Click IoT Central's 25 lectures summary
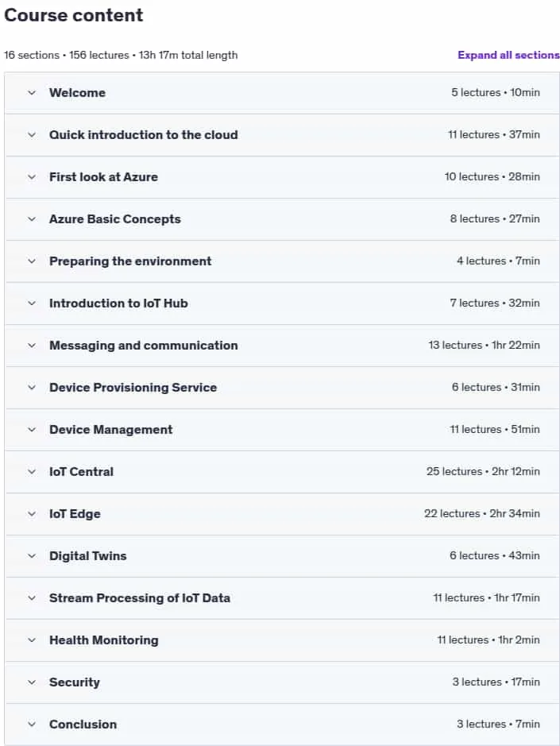The width and height of the screenshot is (560, 746). 483,471
